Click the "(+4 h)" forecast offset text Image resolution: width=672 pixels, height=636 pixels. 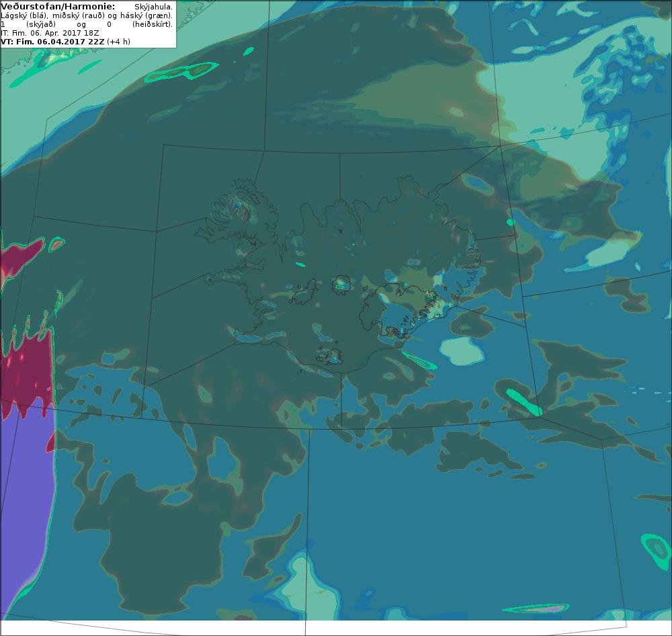point(118,42)
